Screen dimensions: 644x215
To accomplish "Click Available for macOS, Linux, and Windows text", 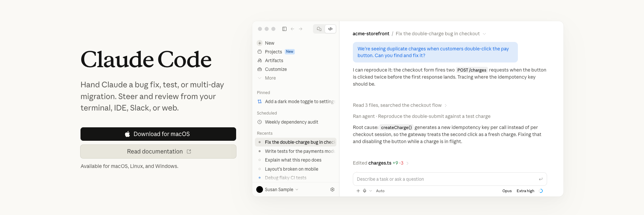I will 129,166.
